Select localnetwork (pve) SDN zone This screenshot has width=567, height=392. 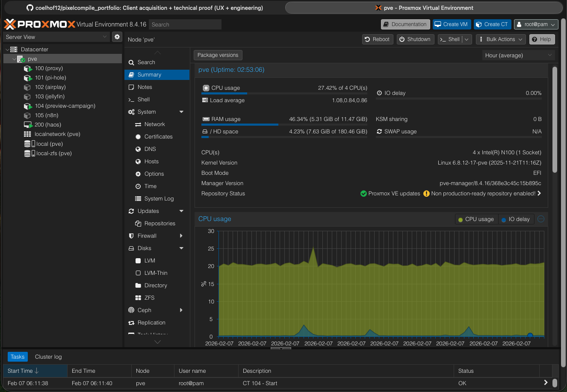pos(57,134)
